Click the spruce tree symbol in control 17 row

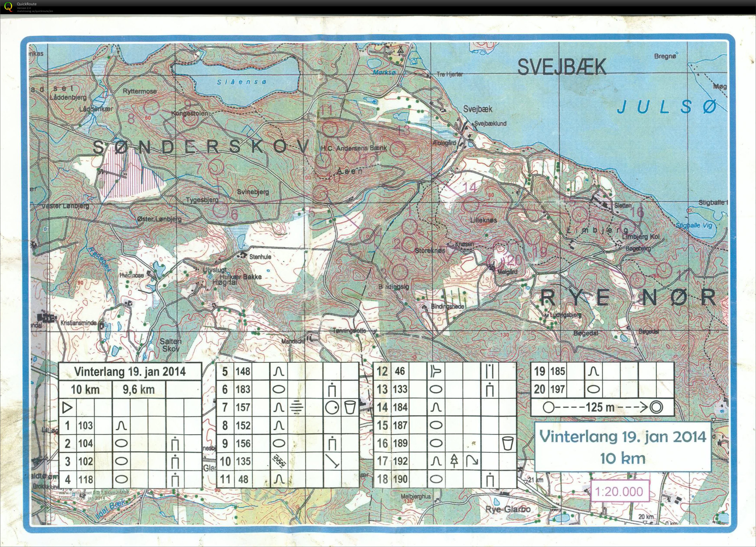[454, 461]
